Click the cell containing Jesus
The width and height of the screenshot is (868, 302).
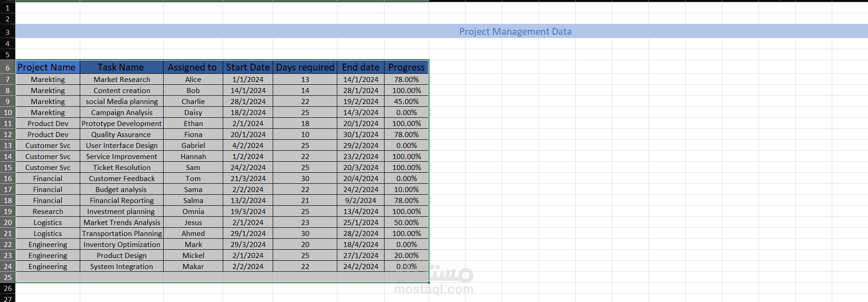pyautogui.click(x=193, y=222)
